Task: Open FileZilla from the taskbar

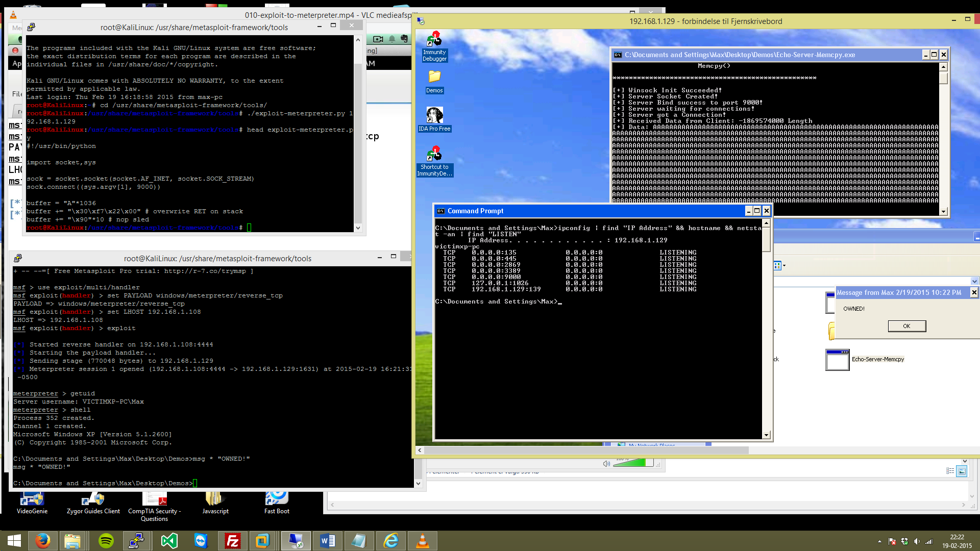Action: point(233,541)
